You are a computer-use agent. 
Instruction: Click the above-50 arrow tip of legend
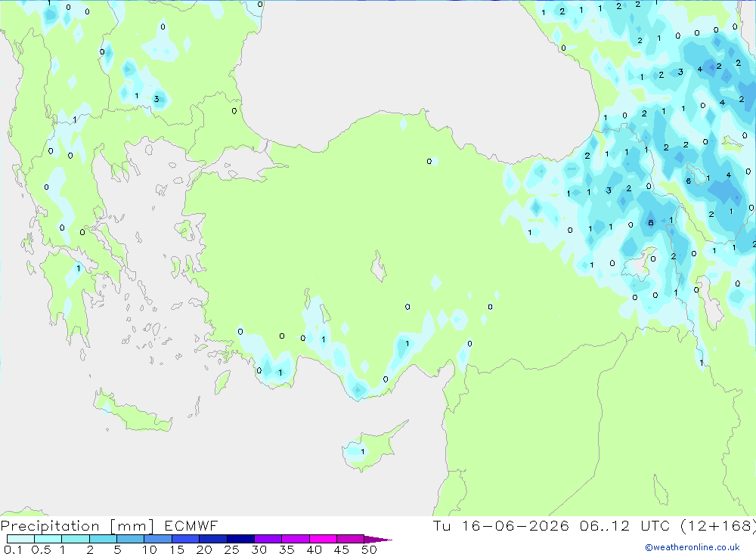pyautogui.click(x=378, y=539)
